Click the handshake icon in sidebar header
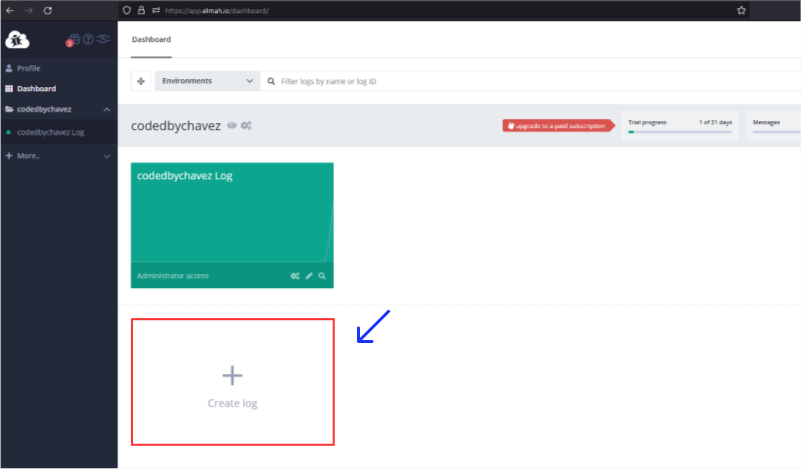 tap(102, 40)
